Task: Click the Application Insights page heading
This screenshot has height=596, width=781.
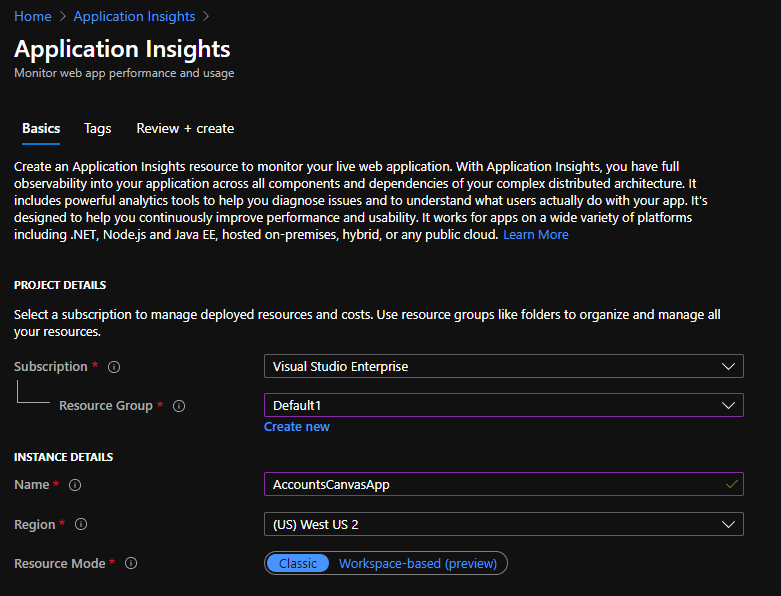Action: (122, 49)
